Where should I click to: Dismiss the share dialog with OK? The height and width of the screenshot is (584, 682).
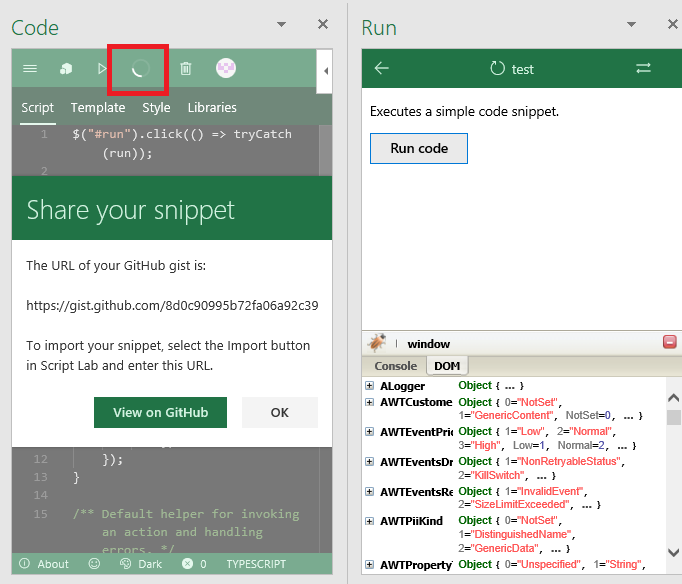(x=280, y=412)
